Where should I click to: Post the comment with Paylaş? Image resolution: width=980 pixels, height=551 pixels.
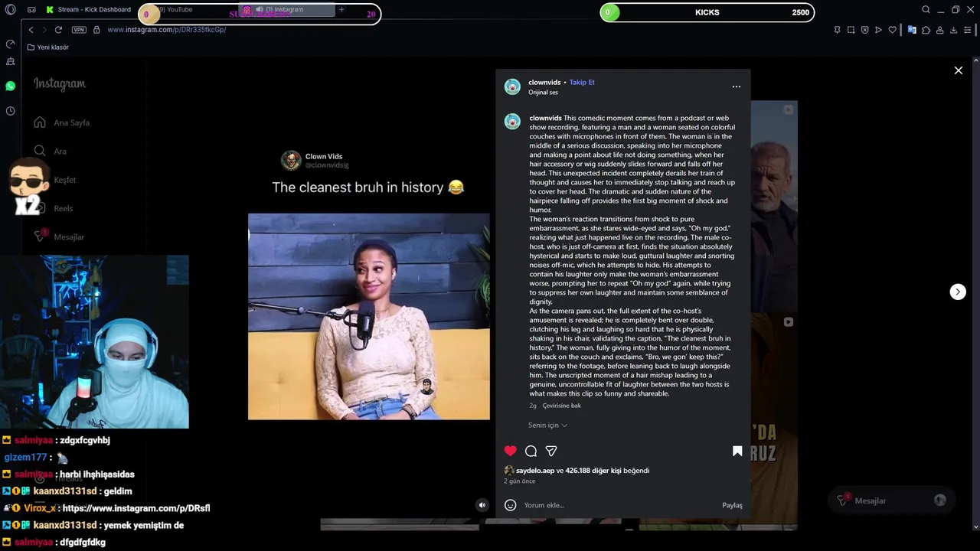[x=732, y=505]
